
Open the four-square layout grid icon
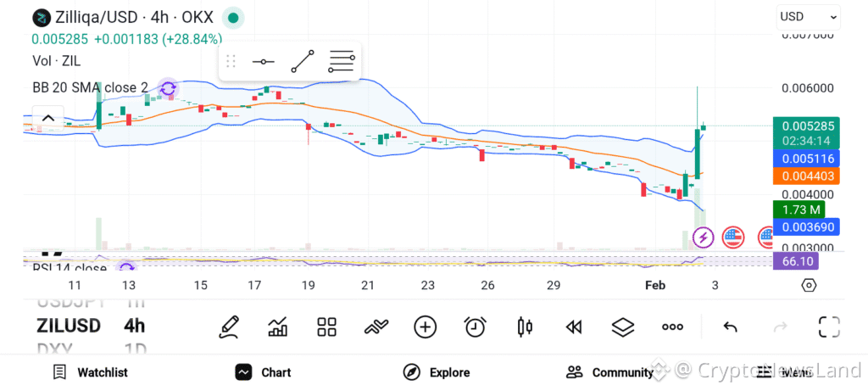(x=326, y=327)
